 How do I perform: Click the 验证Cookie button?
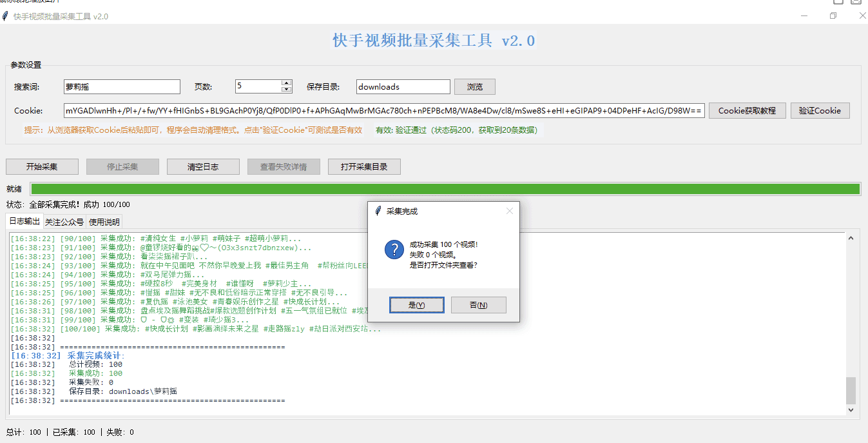[820, 110]
